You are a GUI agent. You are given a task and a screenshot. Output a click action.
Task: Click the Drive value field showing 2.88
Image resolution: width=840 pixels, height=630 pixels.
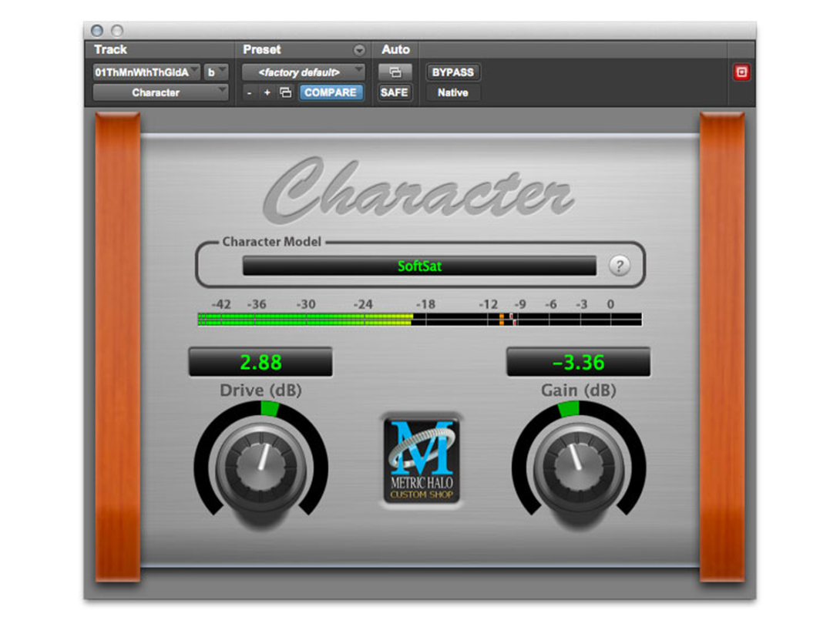point(260,363)
